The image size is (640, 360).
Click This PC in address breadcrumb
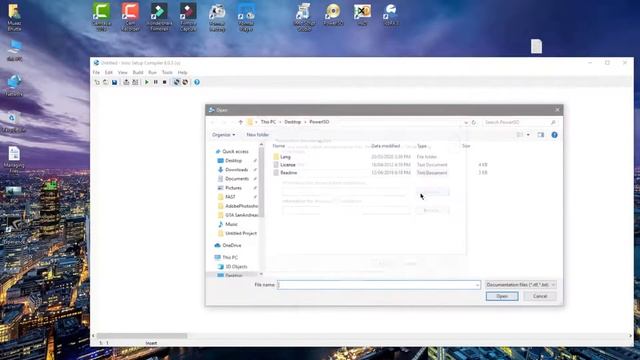(268, 122)
